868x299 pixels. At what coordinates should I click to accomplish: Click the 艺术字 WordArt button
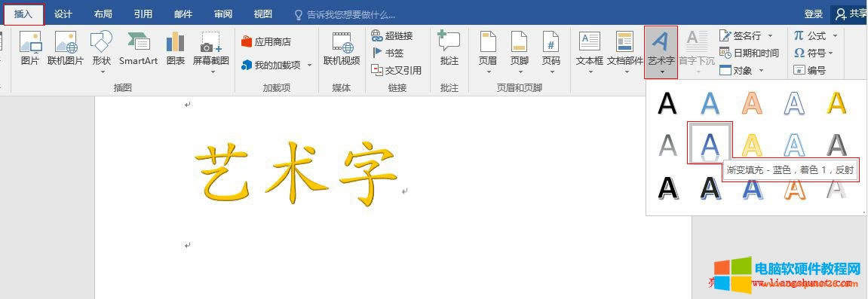pyautogui.click(x=661, y=53)
